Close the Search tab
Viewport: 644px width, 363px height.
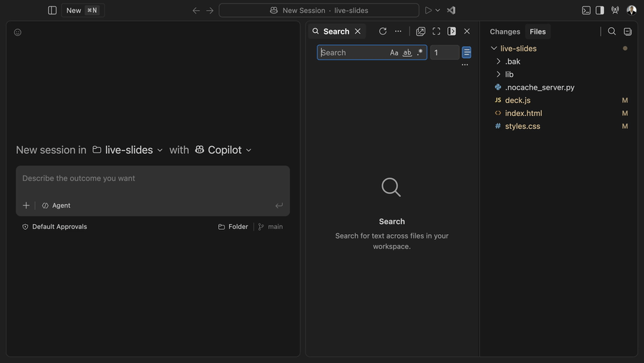pyautogui.click(x=358, y=32)
